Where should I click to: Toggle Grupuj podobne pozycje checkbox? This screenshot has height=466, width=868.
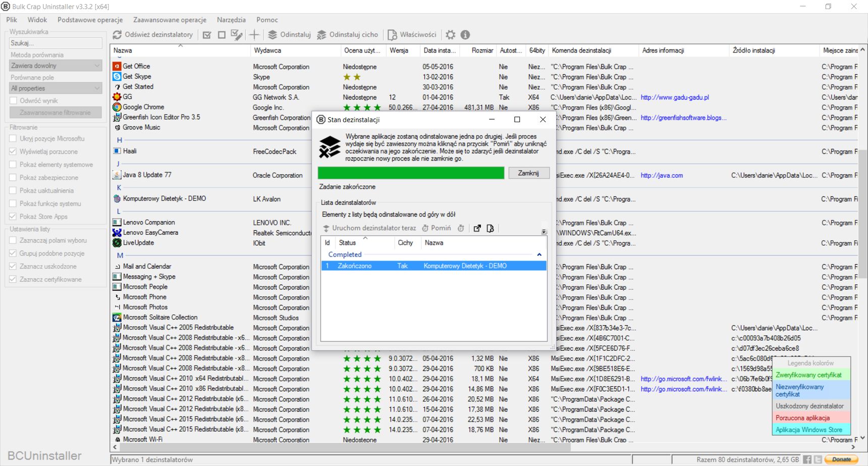coord(13,253)
